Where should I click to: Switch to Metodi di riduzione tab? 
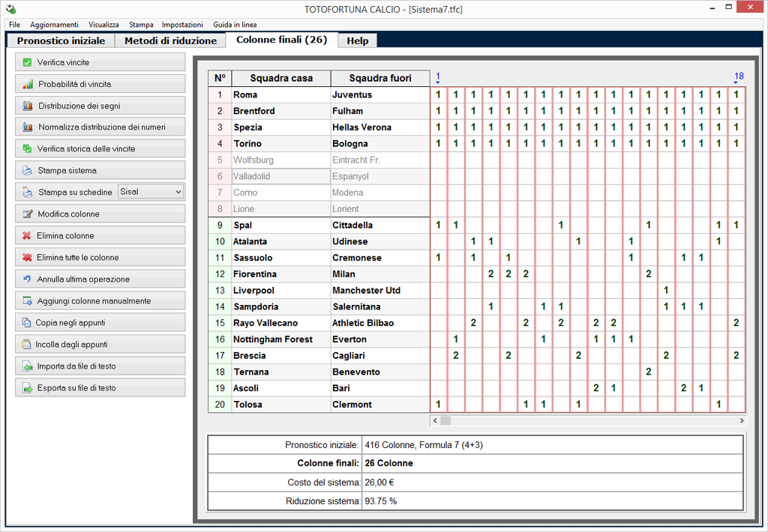pos(170,40)
